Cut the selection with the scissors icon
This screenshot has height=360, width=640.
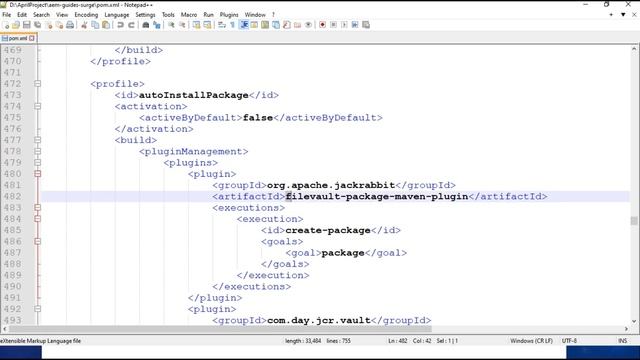tap(84, 25)
